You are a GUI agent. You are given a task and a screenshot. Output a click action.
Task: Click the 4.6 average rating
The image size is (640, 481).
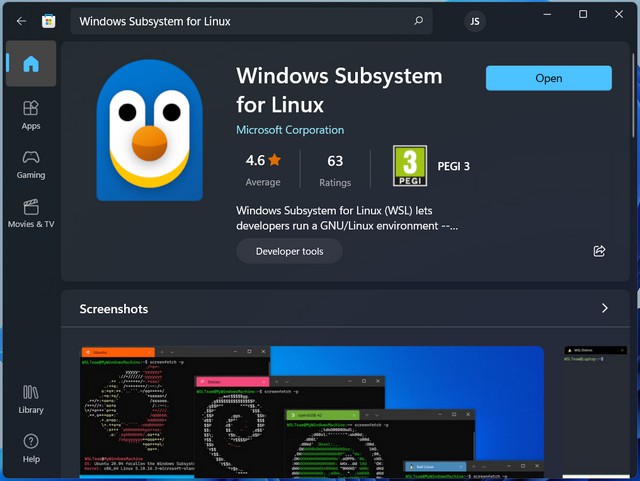click(x=263, y=168)
